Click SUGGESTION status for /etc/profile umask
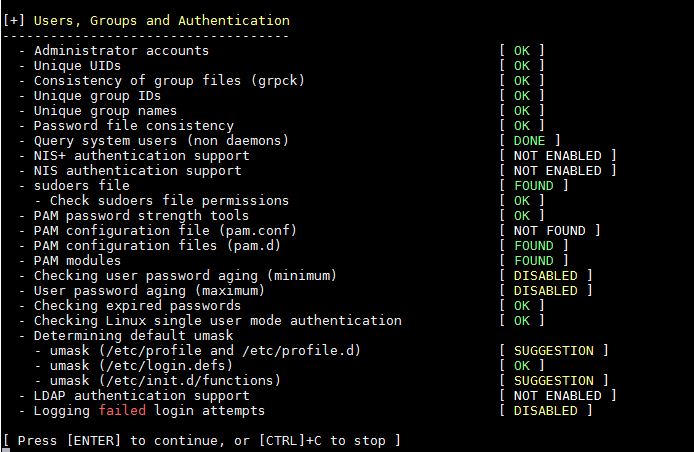This screenshot has width=694, height=452. [x=553, y=350]
